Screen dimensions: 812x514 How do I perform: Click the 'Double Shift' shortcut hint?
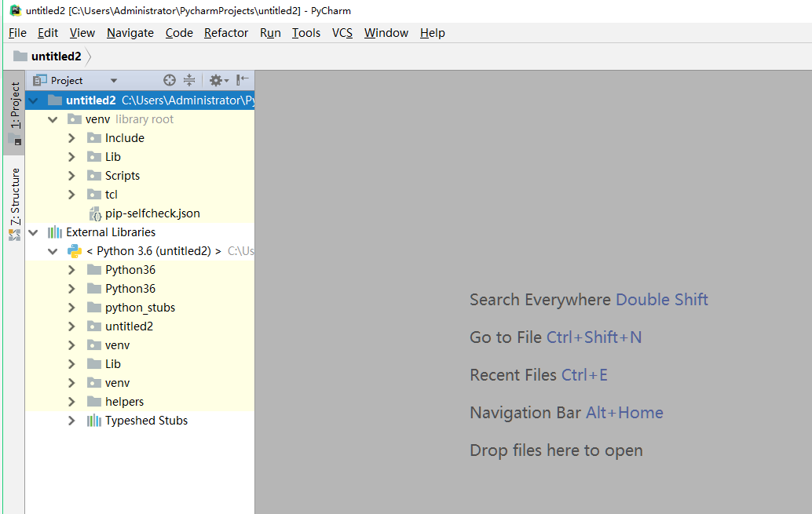(662, 299)
